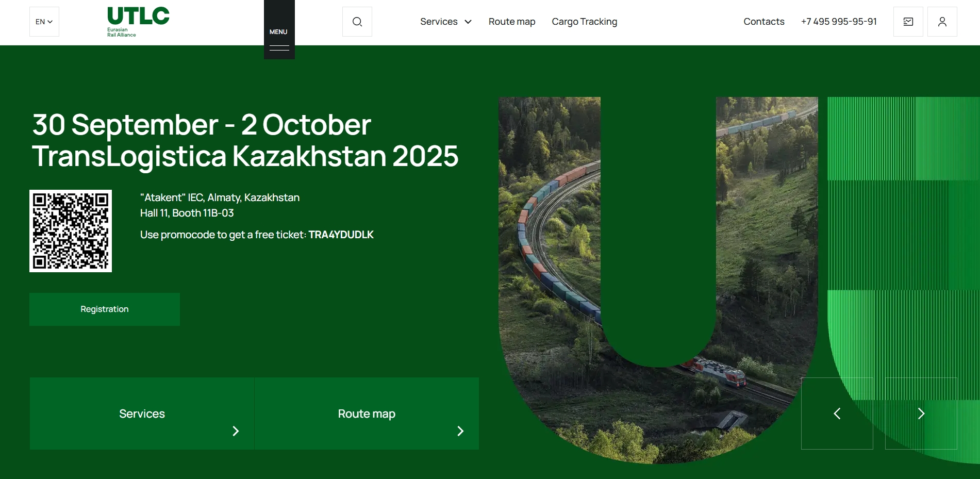Viewport: 980px width, 479px height.
Task: Click the user account icon
Action: [x=942, y=22]
